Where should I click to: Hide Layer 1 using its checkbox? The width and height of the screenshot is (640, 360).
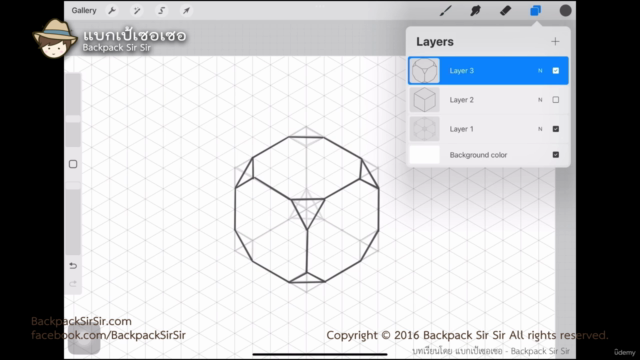pos(556,129)
